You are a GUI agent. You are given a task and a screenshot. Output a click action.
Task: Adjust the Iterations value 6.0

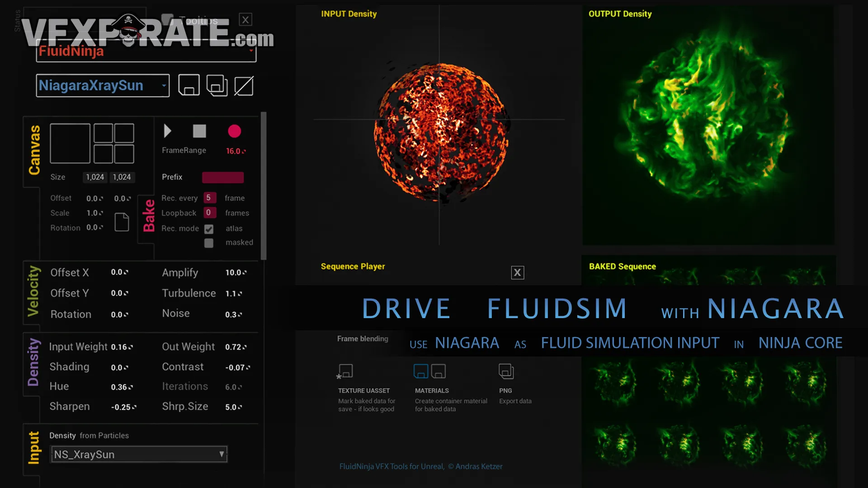click(x=234, y=387)
